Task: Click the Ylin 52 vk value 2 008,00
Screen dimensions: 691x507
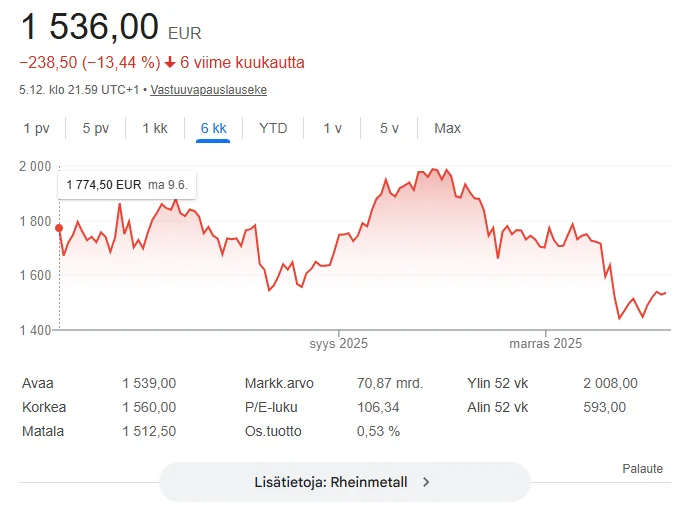Action: [x=610, y=383]
